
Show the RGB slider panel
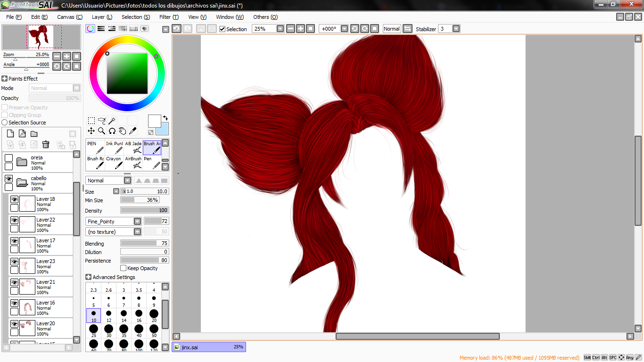[x=101, y=29]
